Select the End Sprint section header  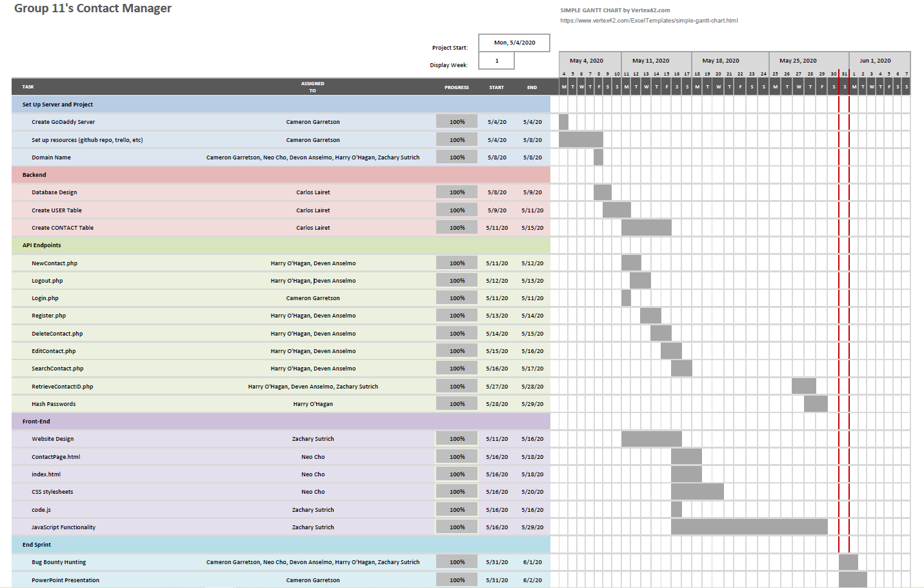(x=36, y=545)
